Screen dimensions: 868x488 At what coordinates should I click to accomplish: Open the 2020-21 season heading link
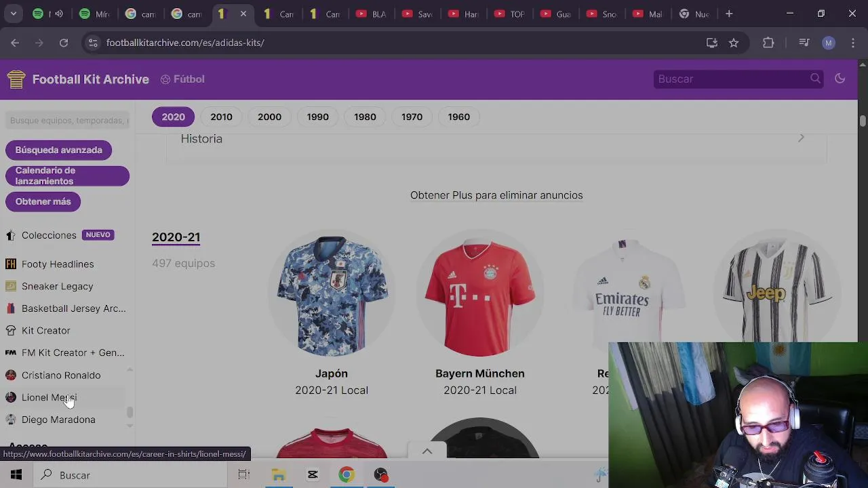176,237
